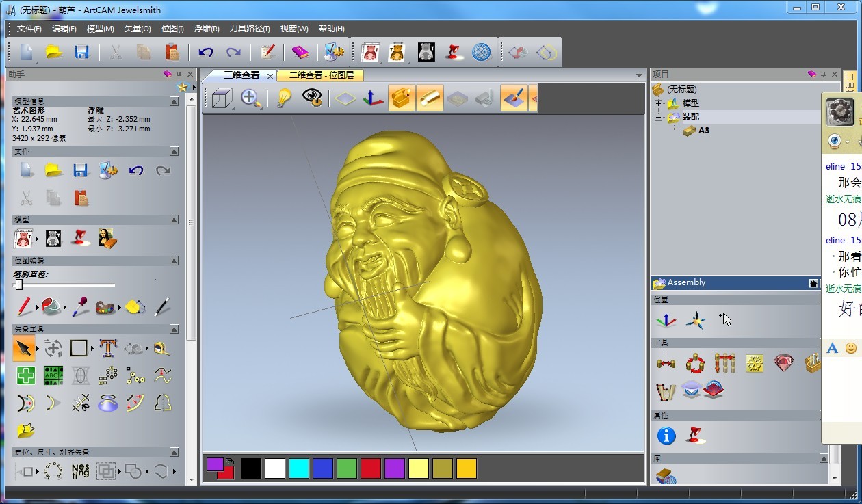
Task: Open the wireframe cube view options
Action: click(x=222, y=98)
